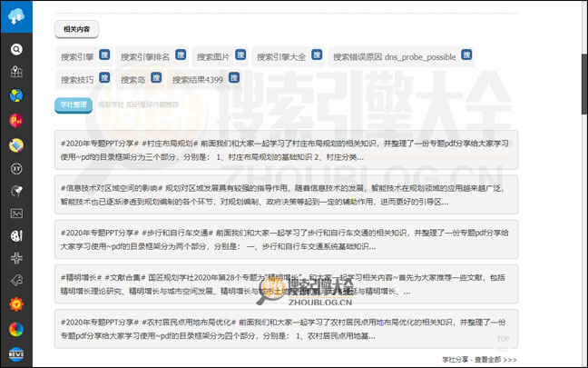The height and width of the screenshot is (368, 588).
Task: Click the 搜 badge next to 搜索引擎
Action: coord(104,55)
